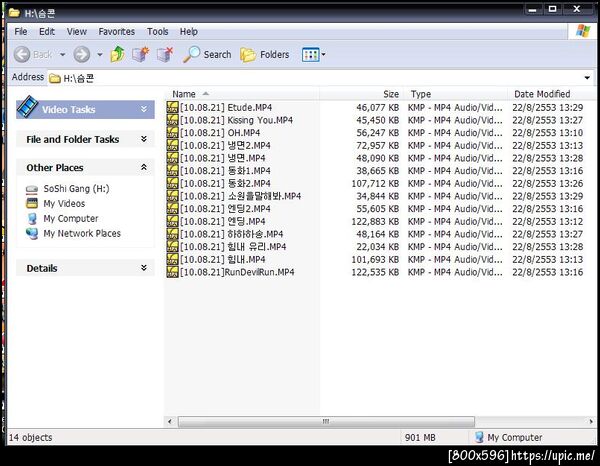
Task: Select the file icon for Kissing You.MP4
Action: point(173,120)
